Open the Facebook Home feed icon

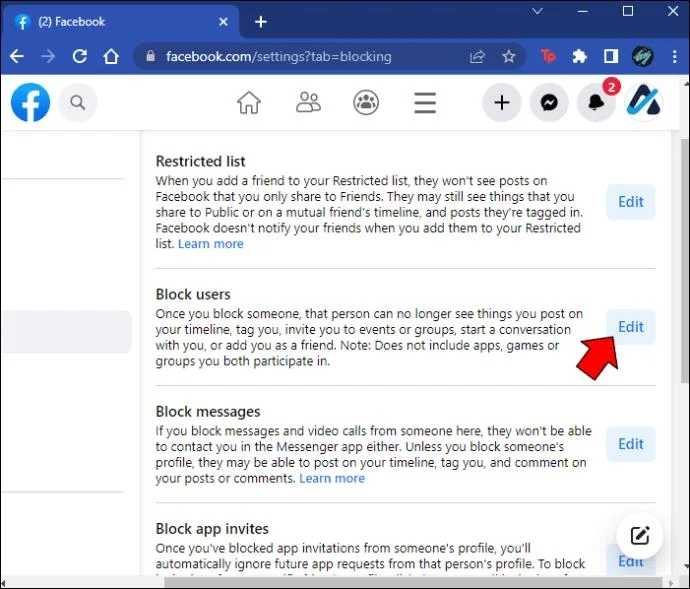pyautogui.click(x=249, y=103)
